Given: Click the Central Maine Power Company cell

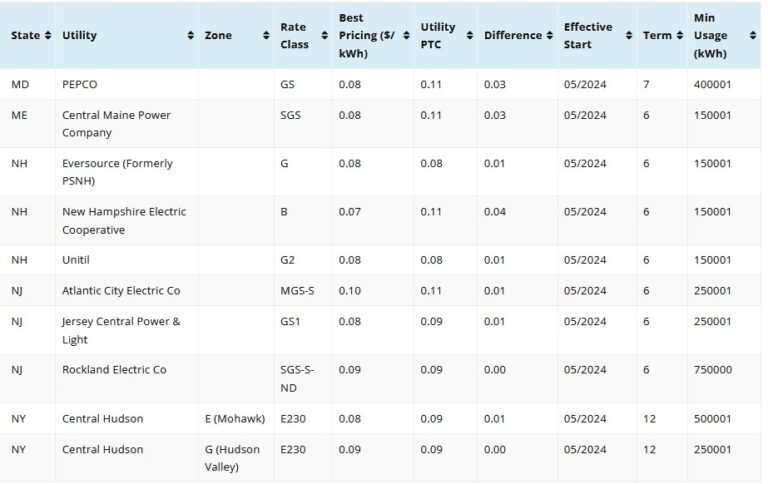Looking at the screenshot, I should coord(116,124).
